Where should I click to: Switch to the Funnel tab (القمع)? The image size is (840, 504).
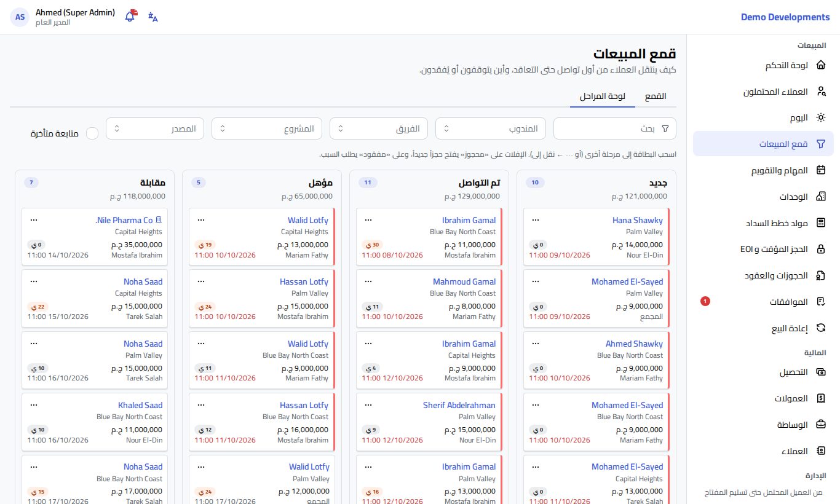pos(656,96)
